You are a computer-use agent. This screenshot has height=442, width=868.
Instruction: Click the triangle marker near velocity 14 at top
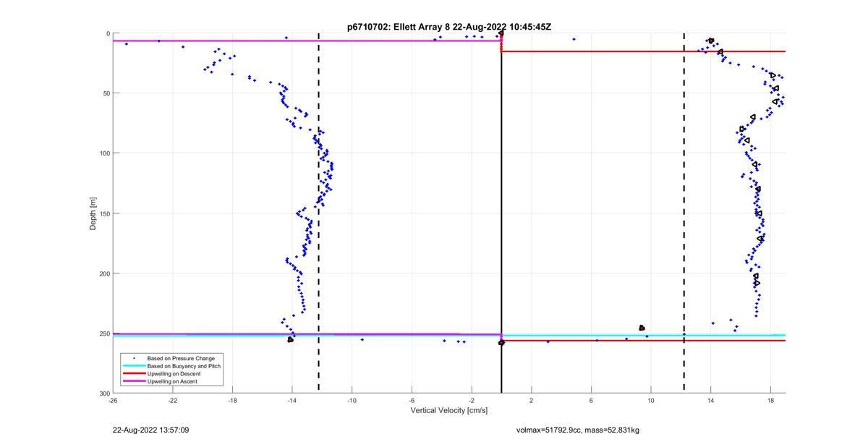coord(711,41)
